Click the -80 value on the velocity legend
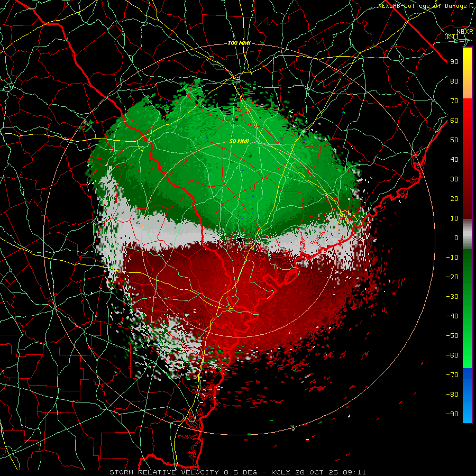 click(452, 395)
